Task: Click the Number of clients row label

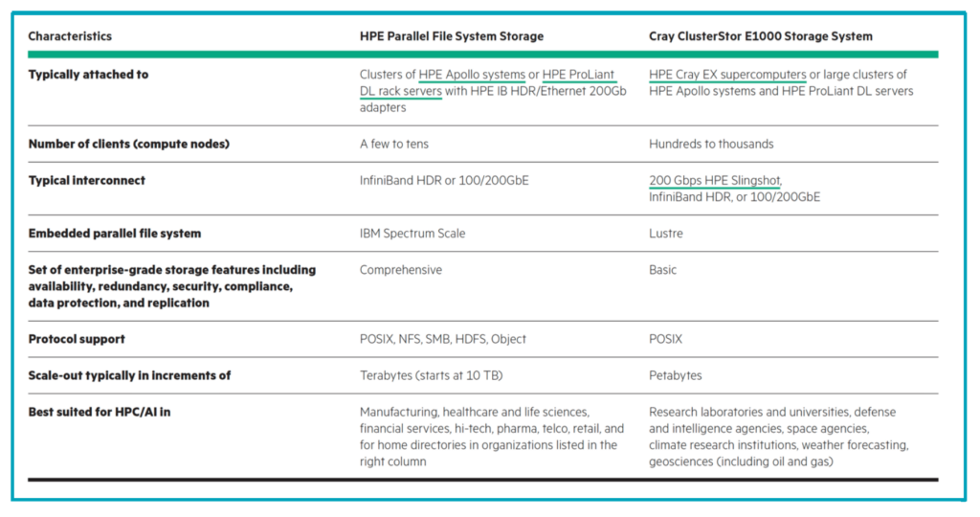Action: [x=129, y=144]
